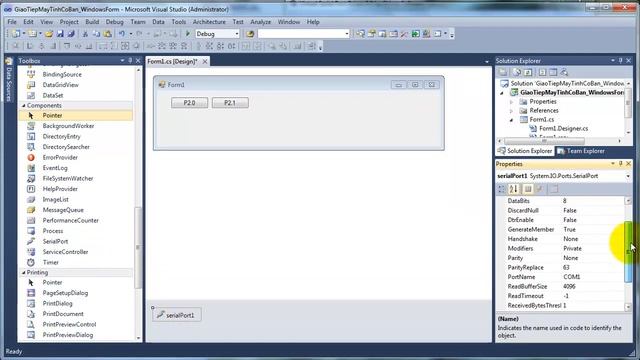The width and height of the screenshot is (640, 360).
Task: Select the MessageQueue toolbox item
Action: (63, 210)
